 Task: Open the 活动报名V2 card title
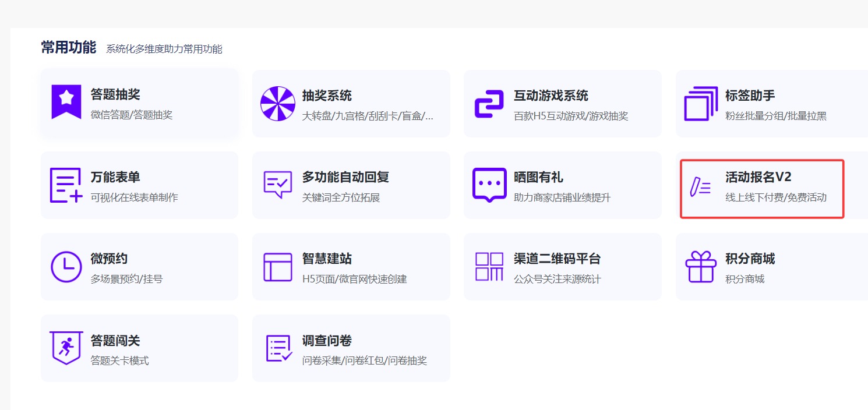click(x=758, y=177)
